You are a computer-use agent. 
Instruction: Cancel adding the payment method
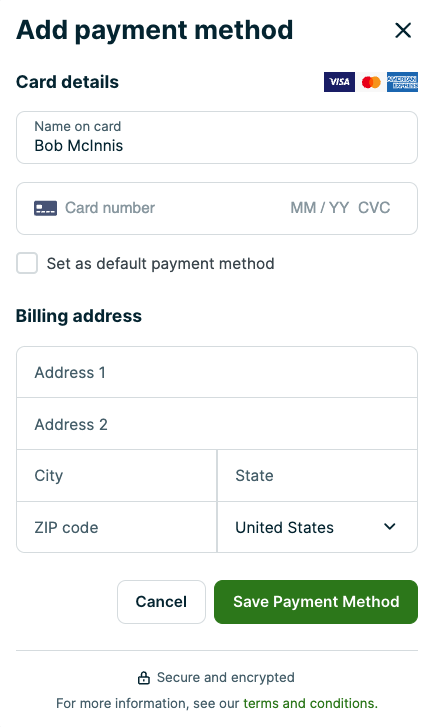[161, 602]
